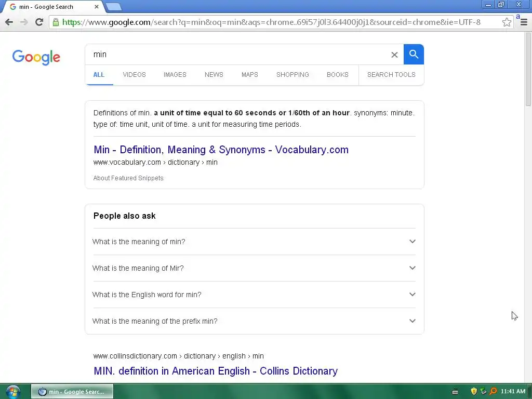The height and width of the screenshot is (399, 532).
Task: Close the 'min - Google Search' tab
Action: coord(97,7)
